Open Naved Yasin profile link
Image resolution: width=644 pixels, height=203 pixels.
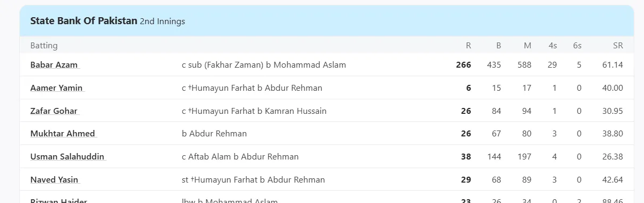click(55, 180)
